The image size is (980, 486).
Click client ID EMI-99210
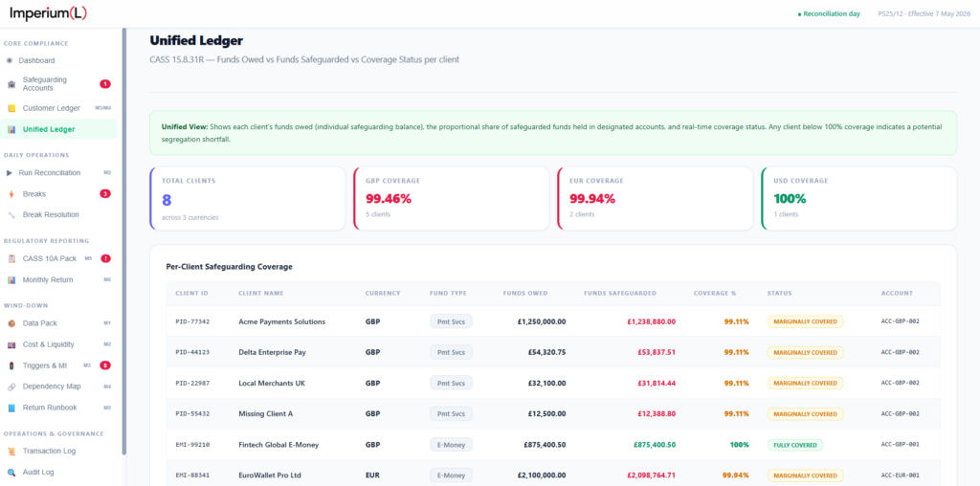point(192,445)
